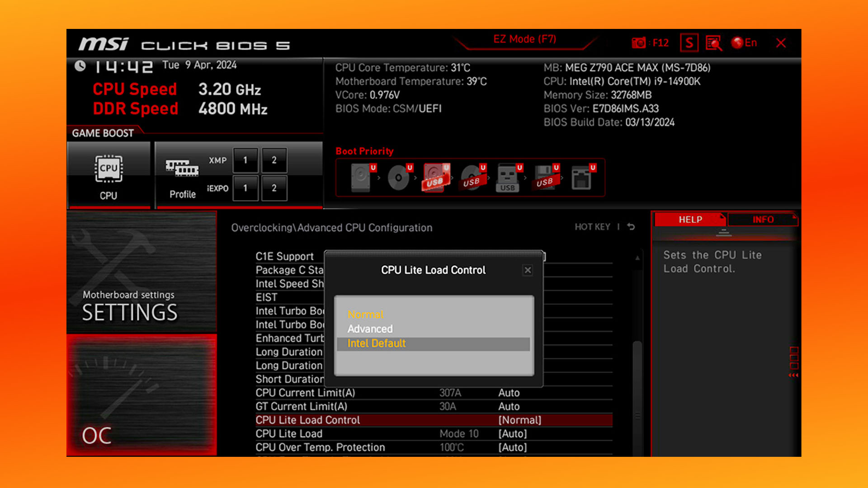
Task: Change language via the En globe icon
Action: click(744, 43)
